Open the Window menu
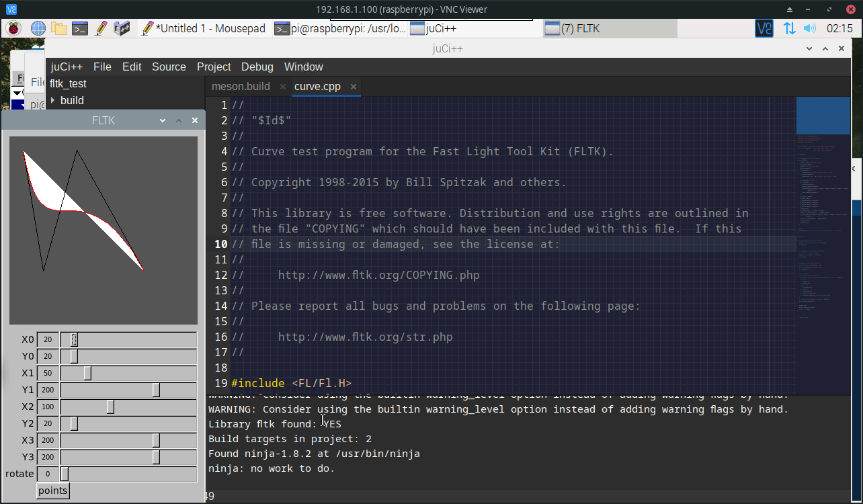This screenshot has height=504, width=863. (x=304, y=67)
